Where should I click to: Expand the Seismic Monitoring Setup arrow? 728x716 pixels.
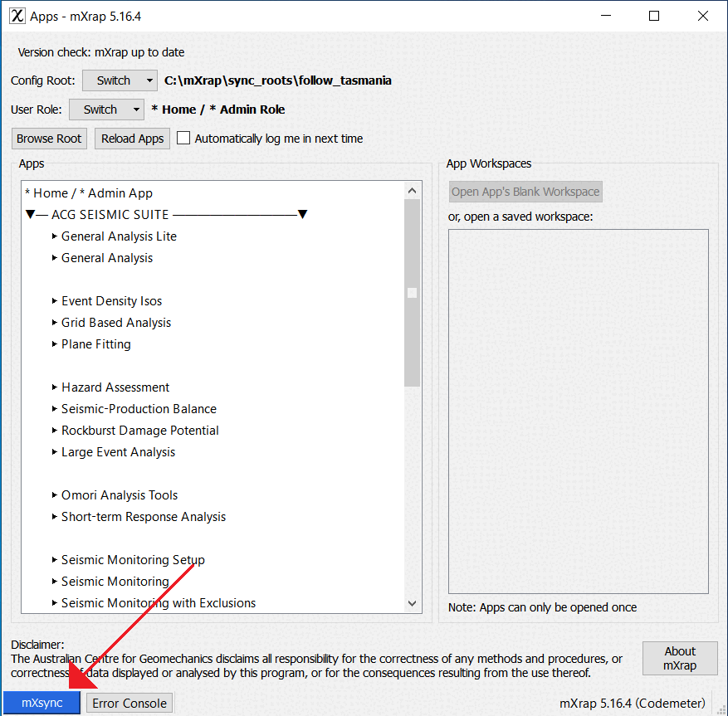(54, 560)
